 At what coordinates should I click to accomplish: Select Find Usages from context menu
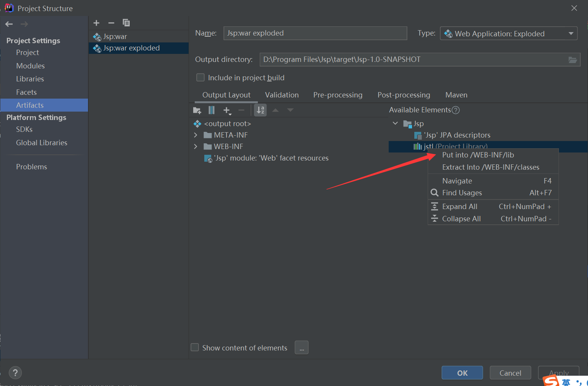[x=493, y=193]
